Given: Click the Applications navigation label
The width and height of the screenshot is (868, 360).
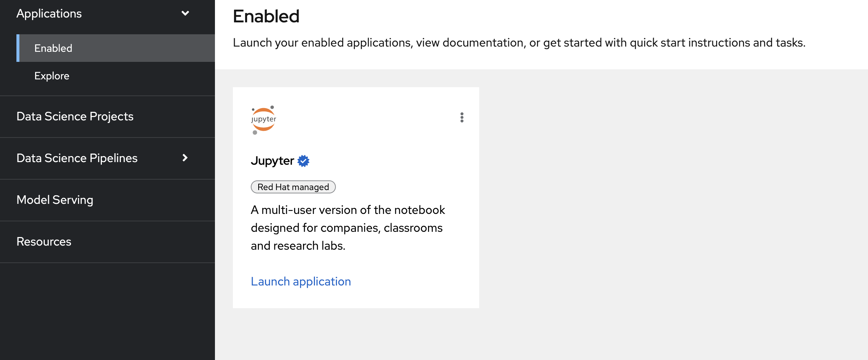Looking at the screenshot, I should coord(49,13).
